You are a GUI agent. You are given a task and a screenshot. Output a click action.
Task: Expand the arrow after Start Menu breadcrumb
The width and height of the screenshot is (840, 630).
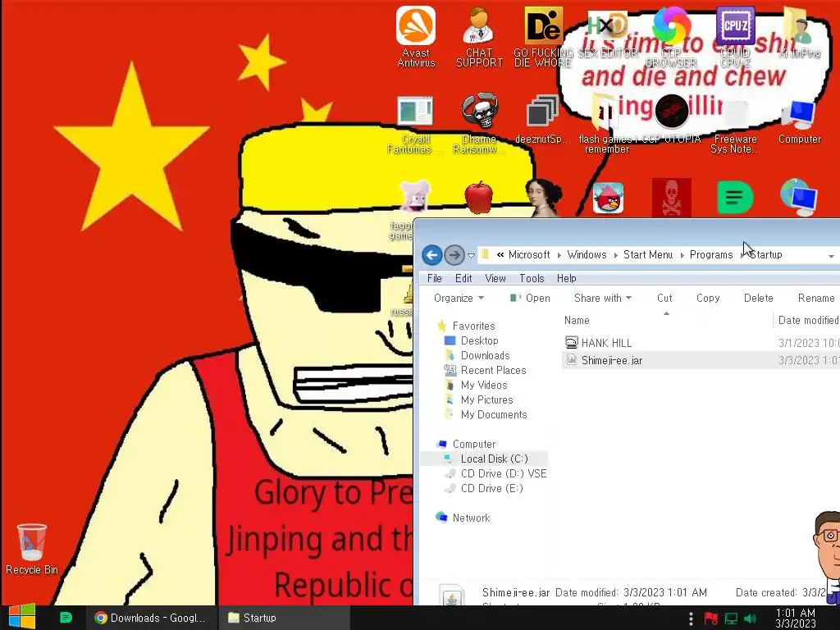point(682,255)
